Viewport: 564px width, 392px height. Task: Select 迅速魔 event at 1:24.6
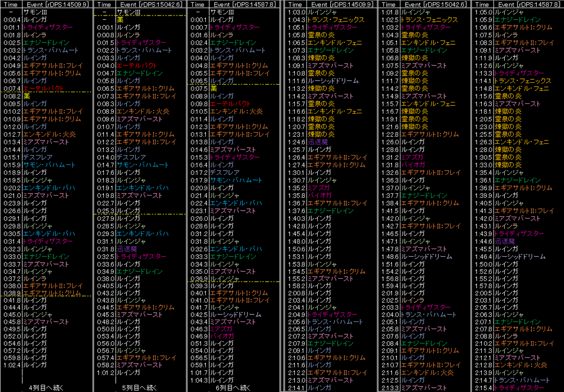pos(318,141)
